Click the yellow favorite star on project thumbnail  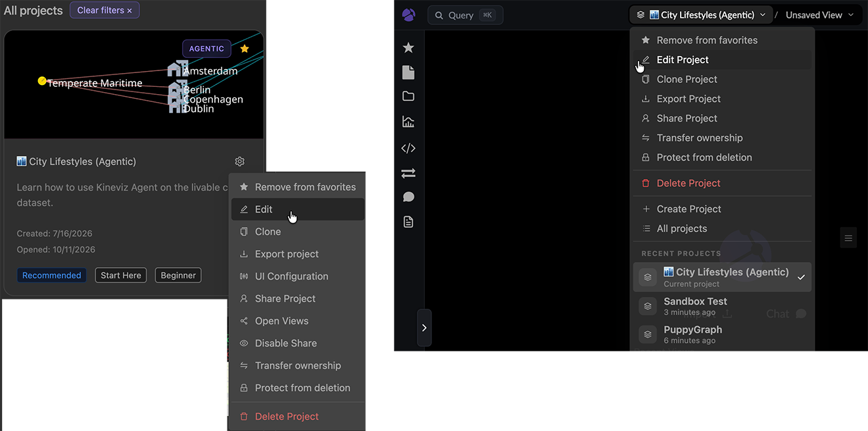click(245, 49)
